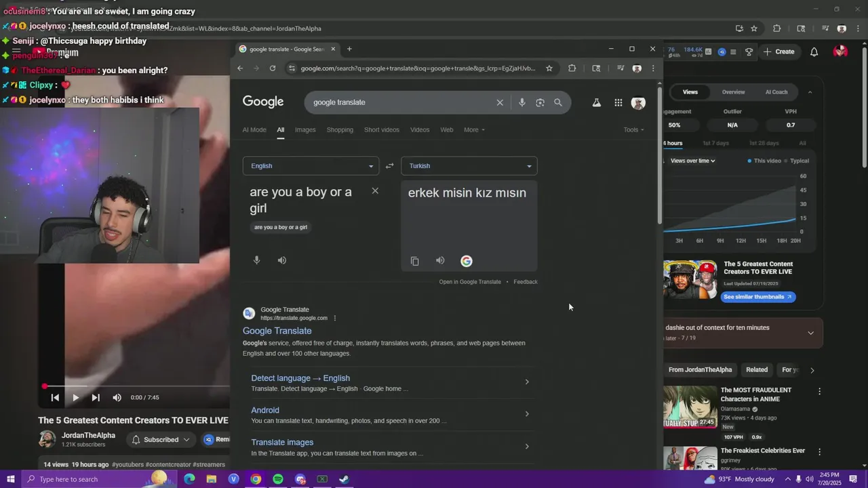
Task: Open the Google Translate result link
Action: [x=277, y=331]
